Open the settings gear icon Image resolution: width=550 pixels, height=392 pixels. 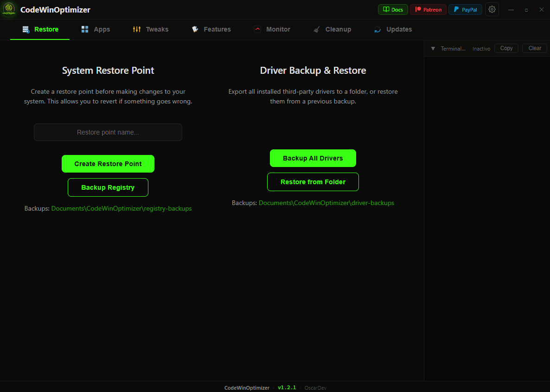pyautogui.click(x=492, y=9)
